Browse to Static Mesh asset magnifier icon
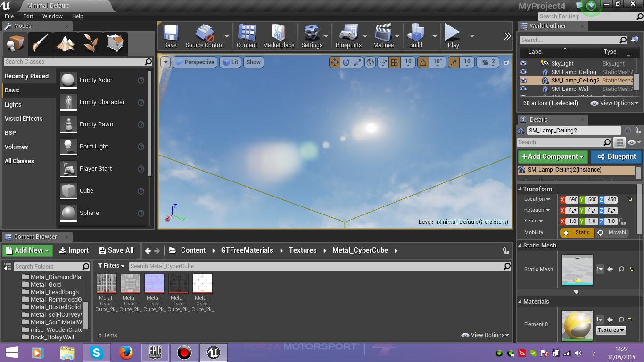This screenshot has height=362, width=644. pos(621,269)
